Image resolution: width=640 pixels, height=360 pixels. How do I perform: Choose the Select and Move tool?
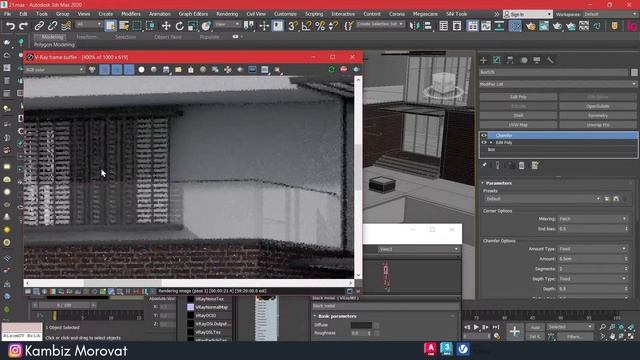tap(166, 26)
